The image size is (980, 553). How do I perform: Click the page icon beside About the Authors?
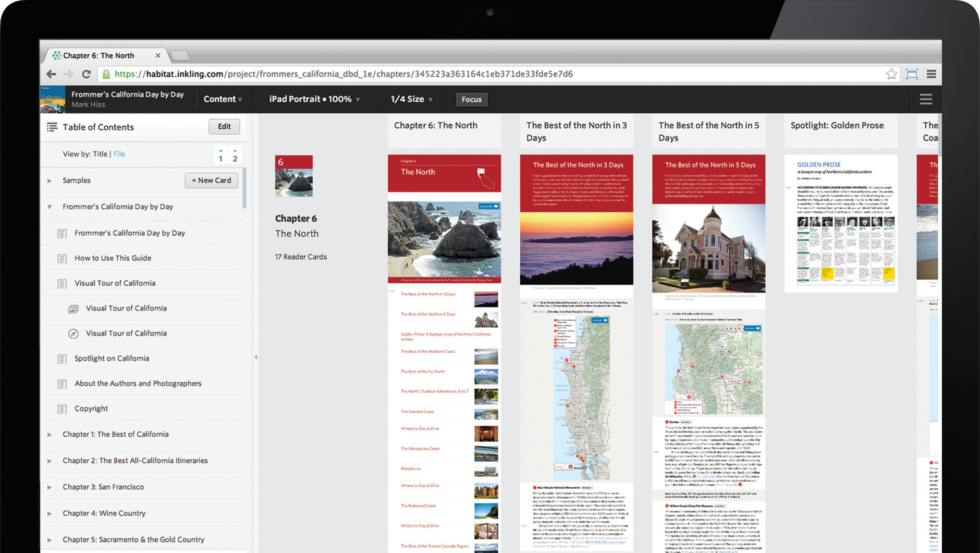pos(62,384)
